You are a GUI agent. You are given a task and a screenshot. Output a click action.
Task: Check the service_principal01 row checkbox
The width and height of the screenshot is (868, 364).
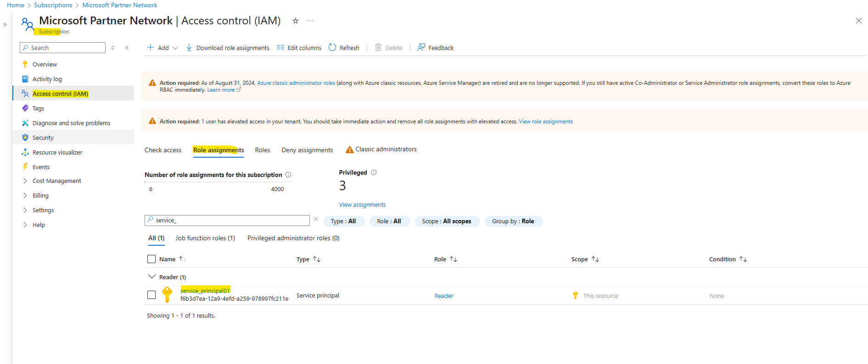pos(151,295)
